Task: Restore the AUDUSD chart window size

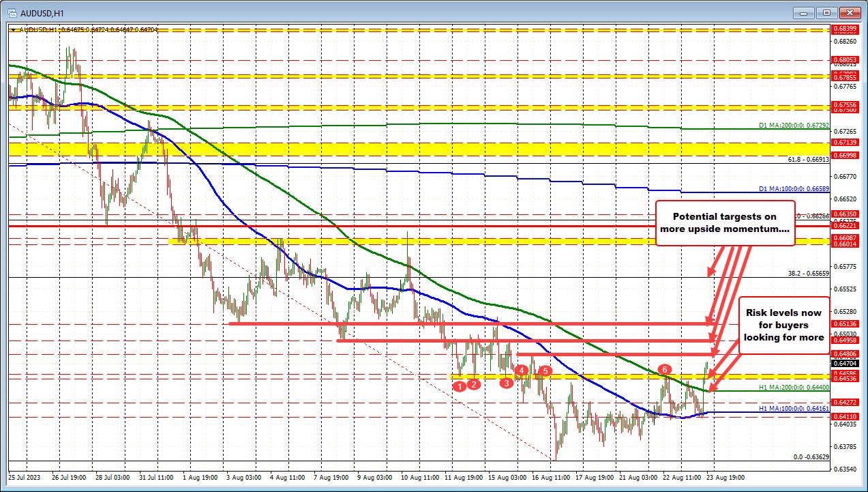Action: (826, 12)
